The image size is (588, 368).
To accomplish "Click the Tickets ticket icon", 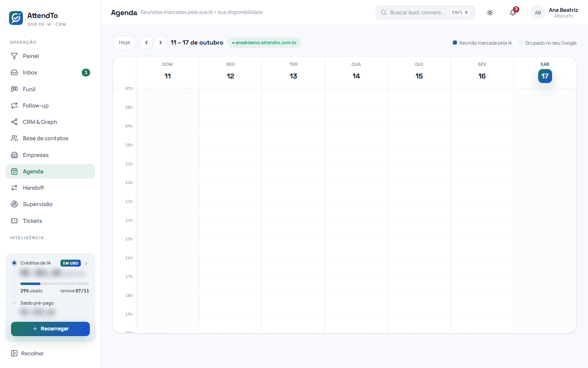I will click(x=14, y=221).
